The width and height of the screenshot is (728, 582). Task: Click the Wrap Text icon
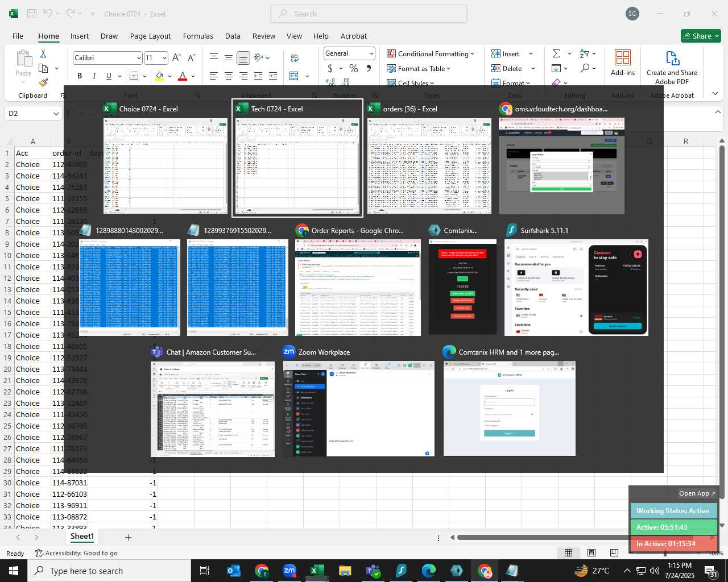click(295, 57)
